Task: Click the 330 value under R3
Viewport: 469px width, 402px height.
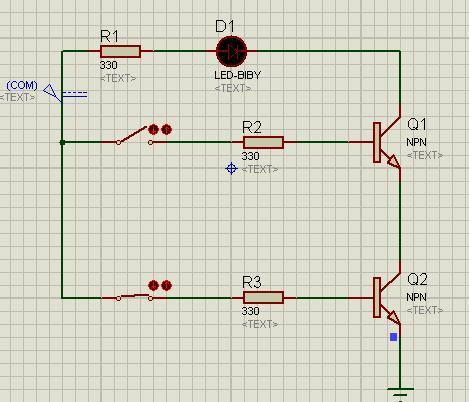Action: pos(251,311)
